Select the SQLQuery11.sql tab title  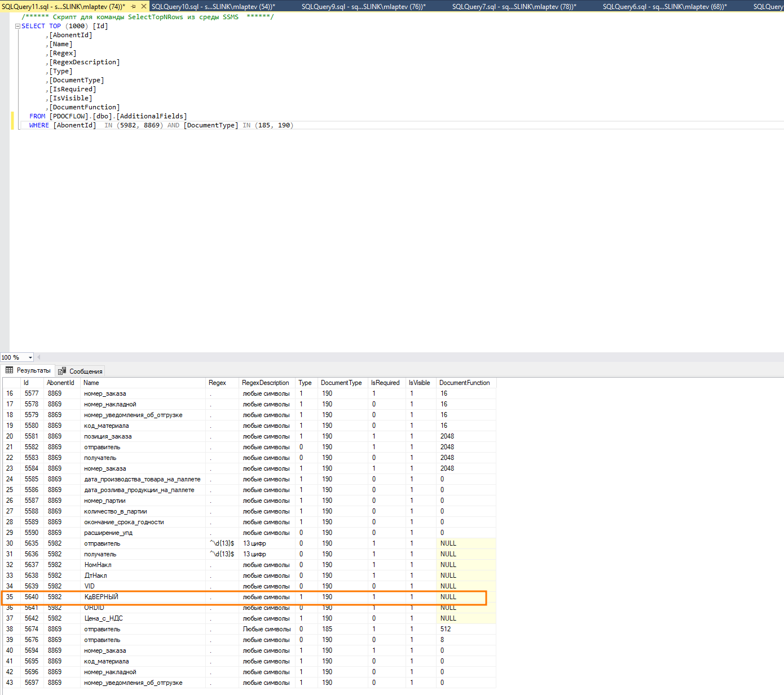coord(64,6)
